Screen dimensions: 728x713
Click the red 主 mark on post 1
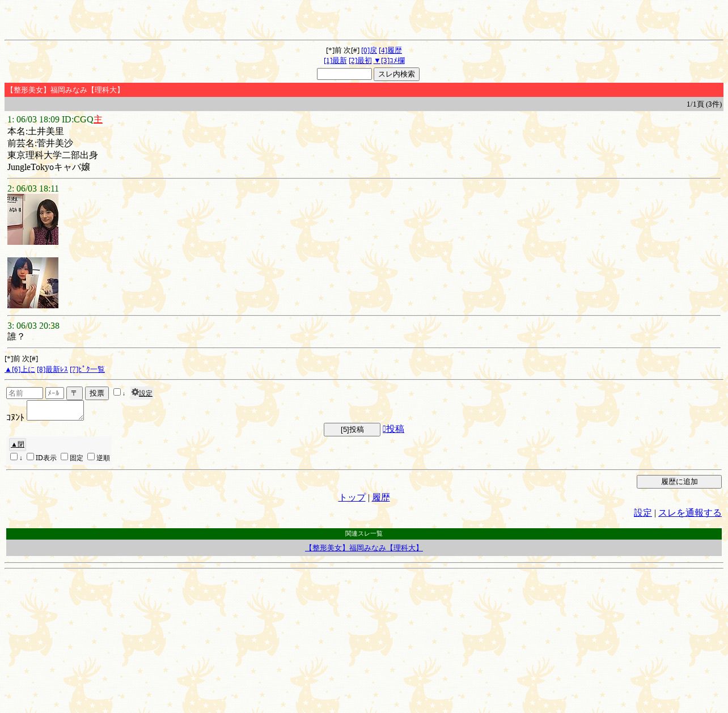(98, 120)
